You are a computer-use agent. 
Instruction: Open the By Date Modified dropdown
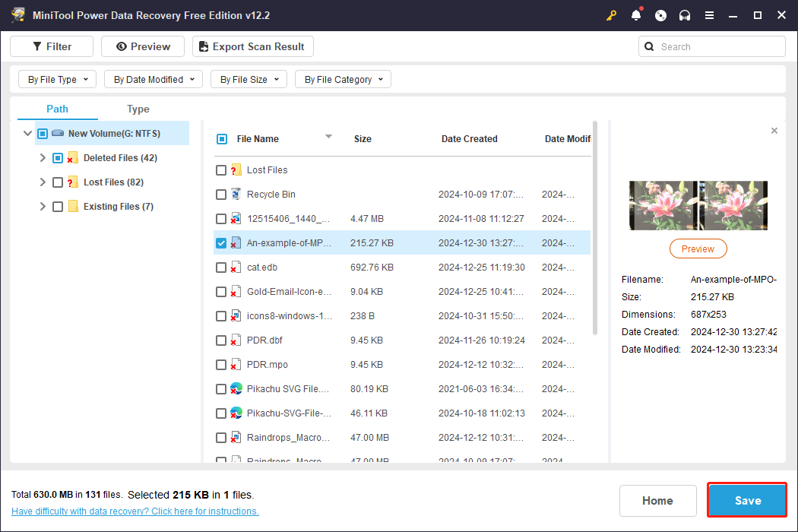point(154,79)
